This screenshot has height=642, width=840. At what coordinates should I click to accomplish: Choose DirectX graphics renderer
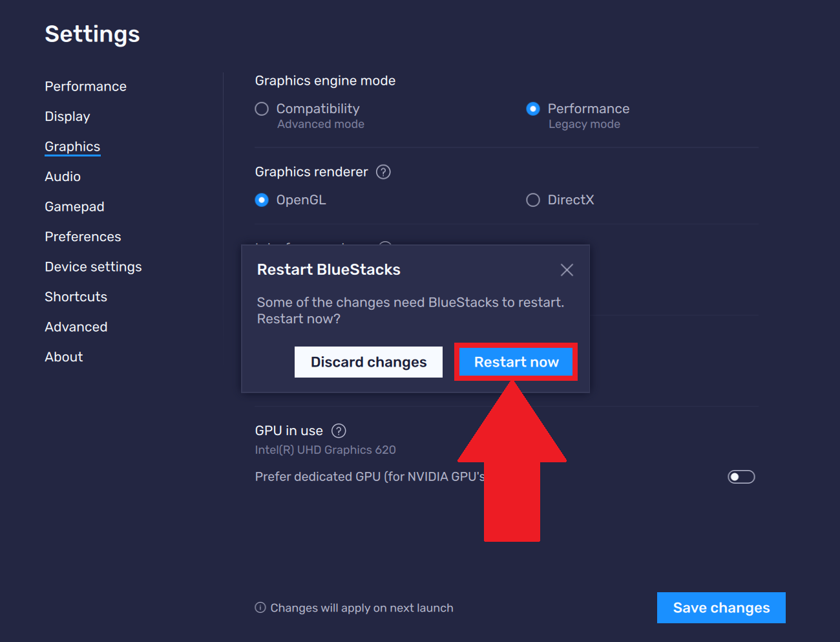pyautogui.click(x=533, y=200)
